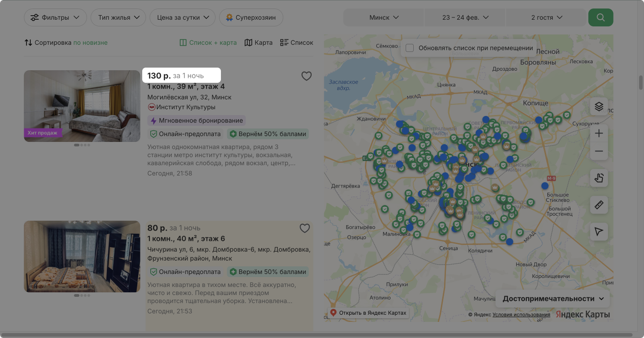Viewport: 644px width, 338px height.
Task: Click 'Открыть в Яндекс Картах' link
Action: click(368, 313)
